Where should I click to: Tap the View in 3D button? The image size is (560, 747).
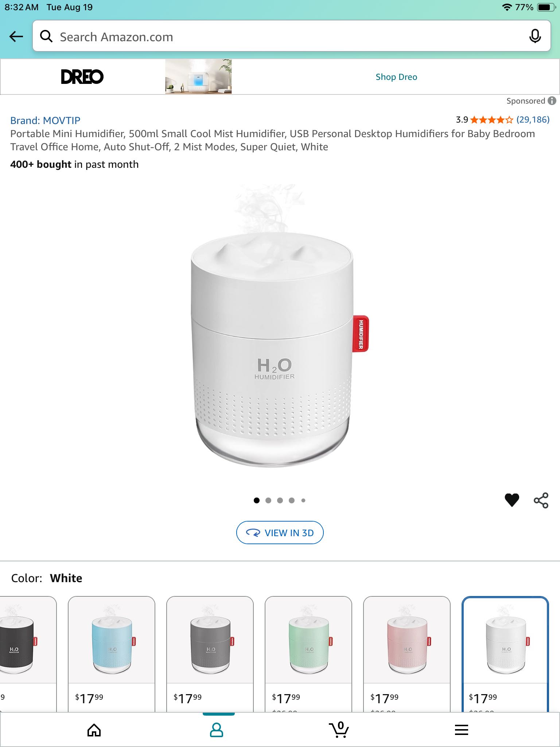coord(280,533)
